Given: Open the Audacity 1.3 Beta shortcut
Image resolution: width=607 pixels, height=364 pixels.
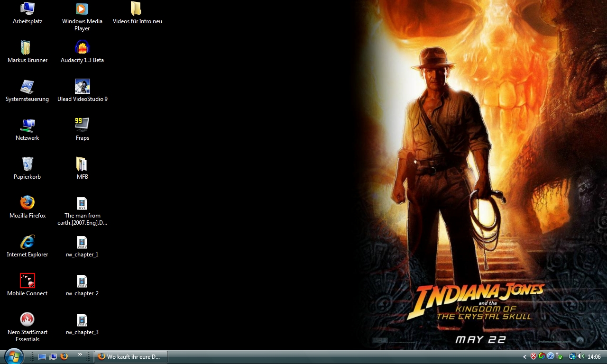Looking at the screenshot, I should pyautogui.click(x=82, y=47).
